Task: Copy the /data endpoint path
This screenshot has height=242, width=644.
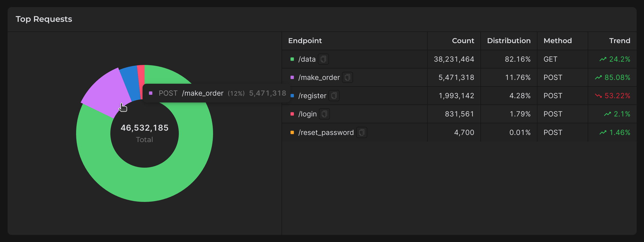Action: 323,59
